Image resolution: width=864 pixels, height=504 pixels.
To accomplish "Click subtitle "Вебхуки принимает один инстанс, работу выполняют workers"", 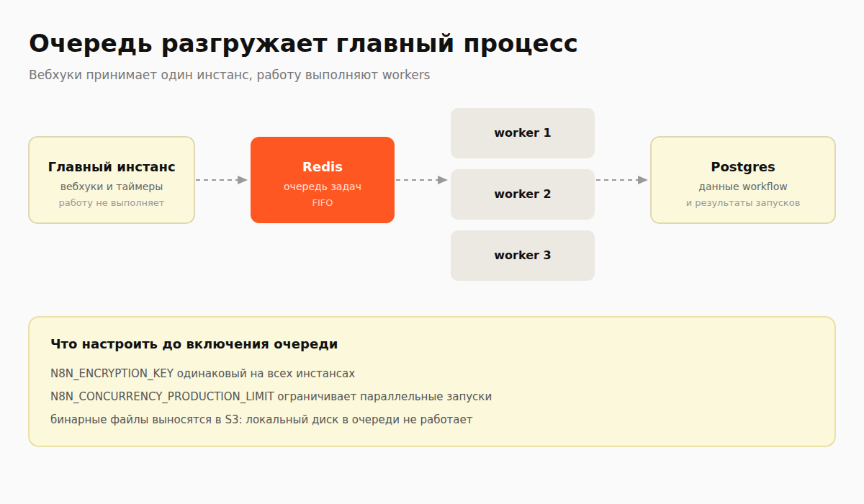I will click(x=229, y=75).
